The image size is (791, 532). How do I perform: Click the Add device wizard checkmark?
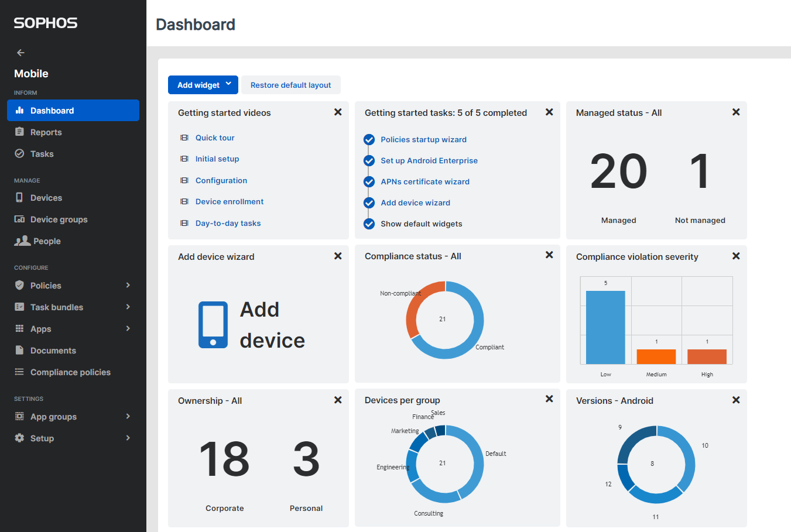(369, 202)
